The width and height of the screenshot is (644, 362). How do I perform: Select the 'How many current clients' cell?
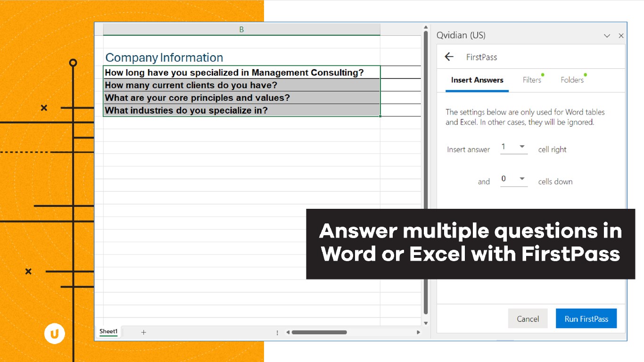point(241,85)
